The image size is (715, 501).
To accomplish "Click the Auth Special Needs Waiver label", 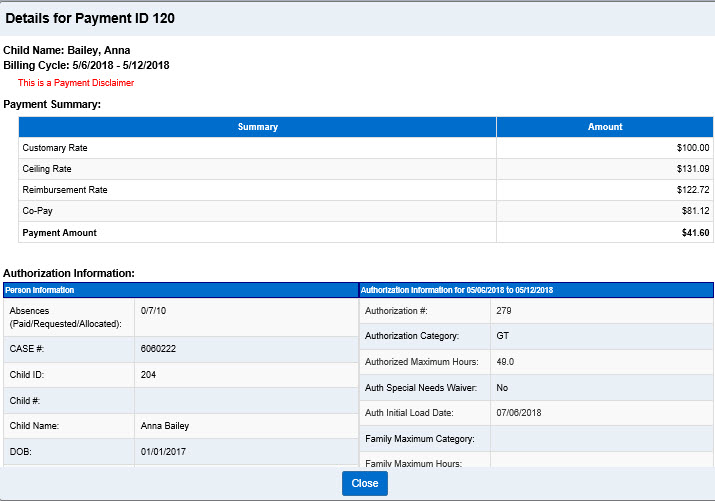I will (420, 387).
